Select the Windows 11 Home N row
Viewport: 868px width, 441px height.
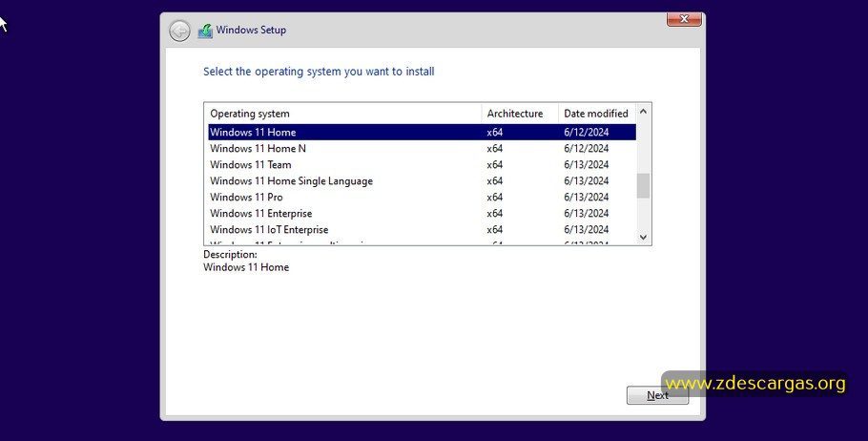[422, 149]
